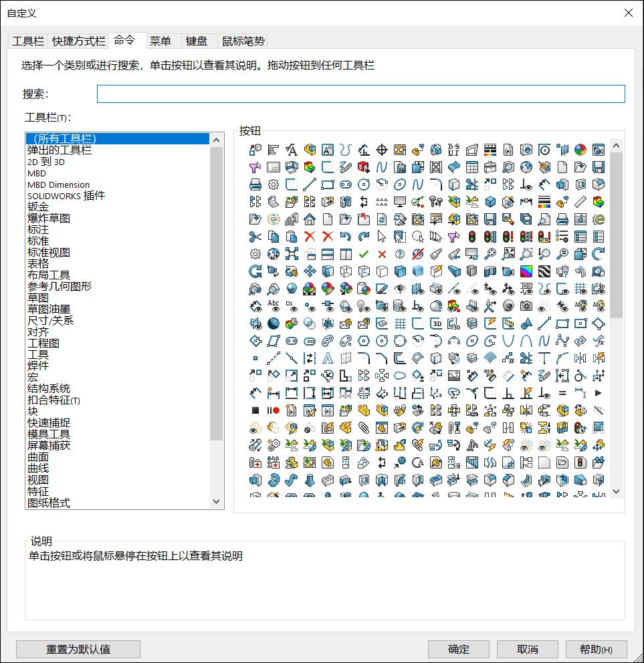Click the black square stop macro icon
The width and height of the screenshot is (644, 663).
tap(255, 410)
